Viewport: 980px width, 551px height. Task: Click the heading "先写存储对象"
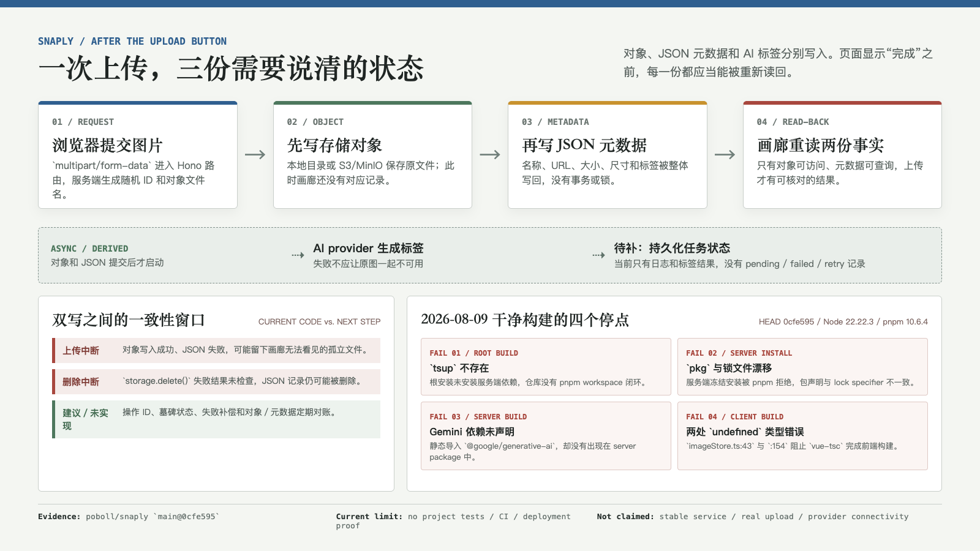pyautogui.click(x=334, y=145)
